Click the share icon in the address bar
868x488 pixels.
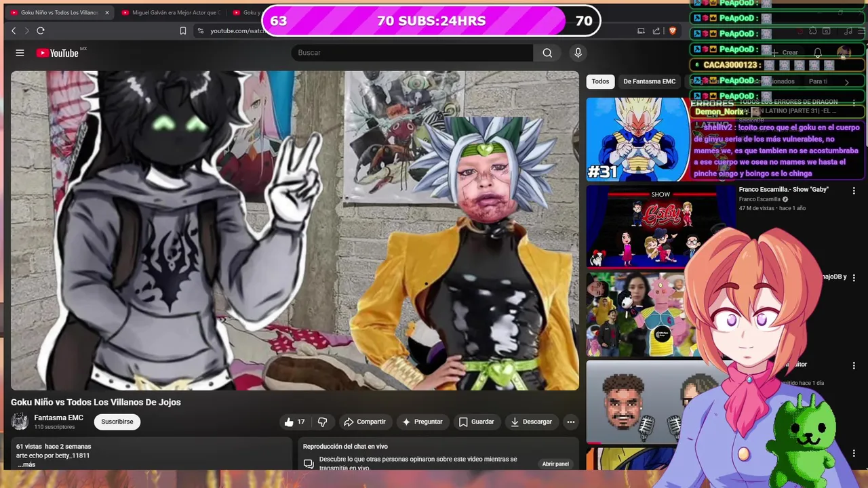(x=656, y=30)
